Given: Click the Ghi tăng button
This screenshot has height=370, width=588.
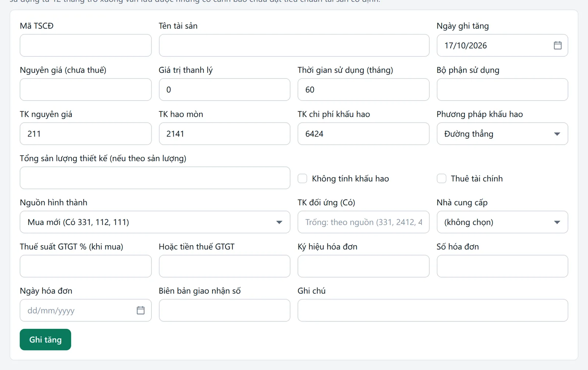Looking at the screenshot, I should tap(45, 340).
